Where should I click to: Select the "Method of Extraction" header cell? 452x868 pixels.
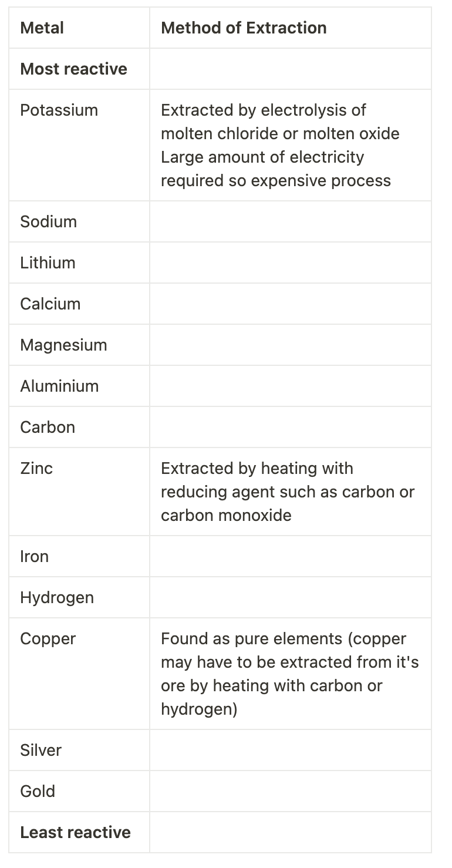(x=244, y=28)
